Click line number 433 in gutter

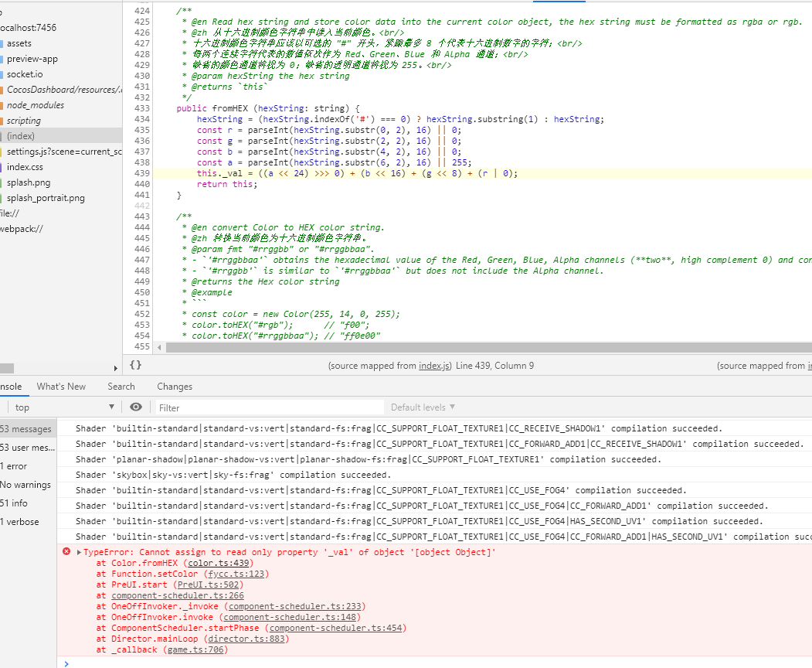[142, 108]
